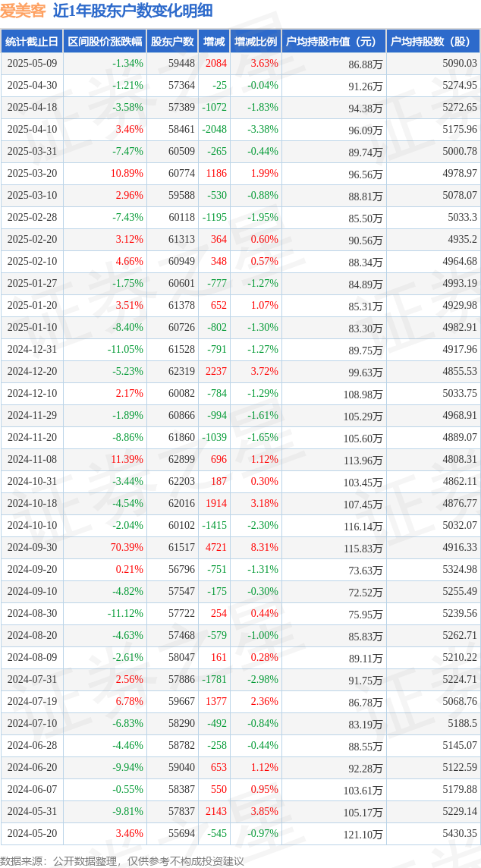Select the 区间股价涨跌幅 column header

click(105, 42)
